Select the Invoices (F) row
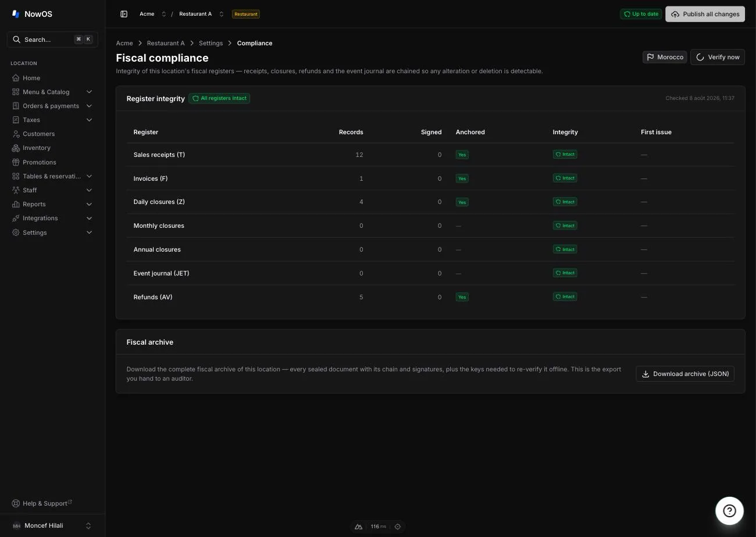The image size is (756, 537). [x=430, y=178]
